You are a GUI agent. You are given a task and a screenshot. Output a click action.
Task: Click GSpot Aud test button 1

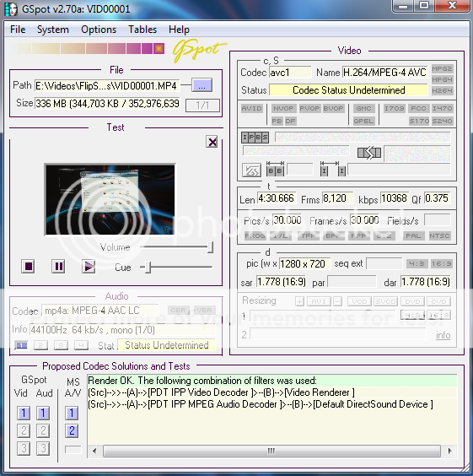tap(43, 414)
